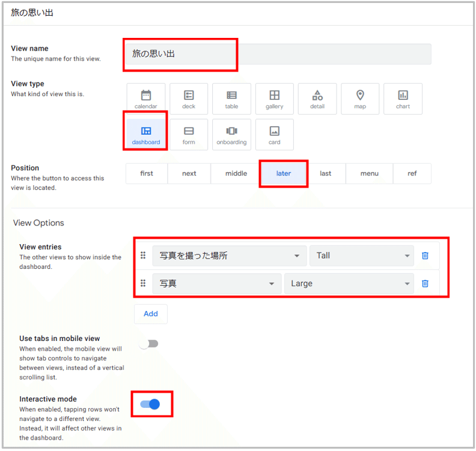Set position to next
The height and width of the screenshot is (451, 476).
coord(189,173)
